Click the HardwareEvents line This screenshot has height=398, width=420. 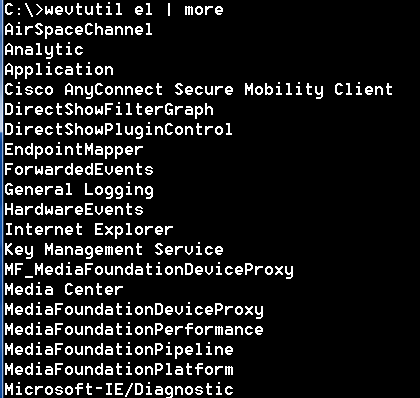(74, 210)
